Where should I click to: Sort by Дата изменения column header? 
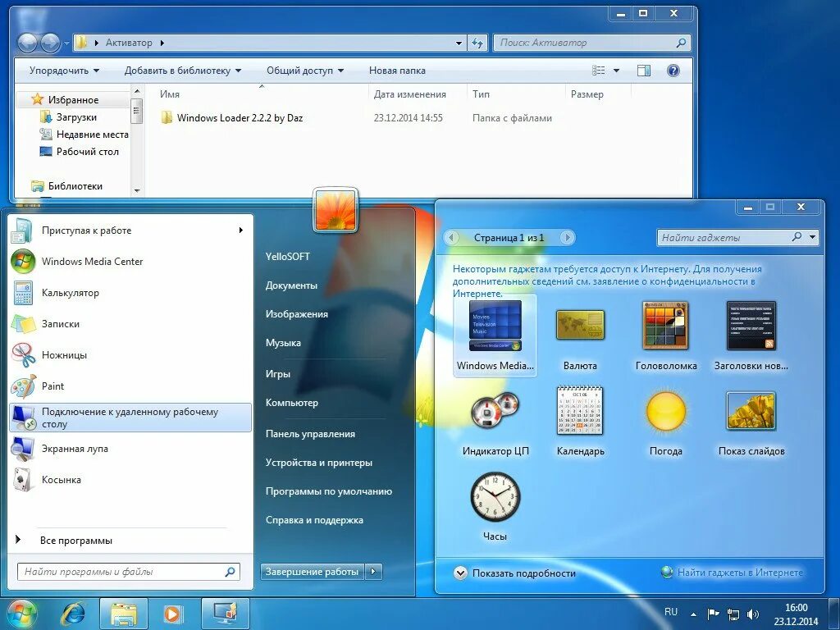tap(410, 94)
